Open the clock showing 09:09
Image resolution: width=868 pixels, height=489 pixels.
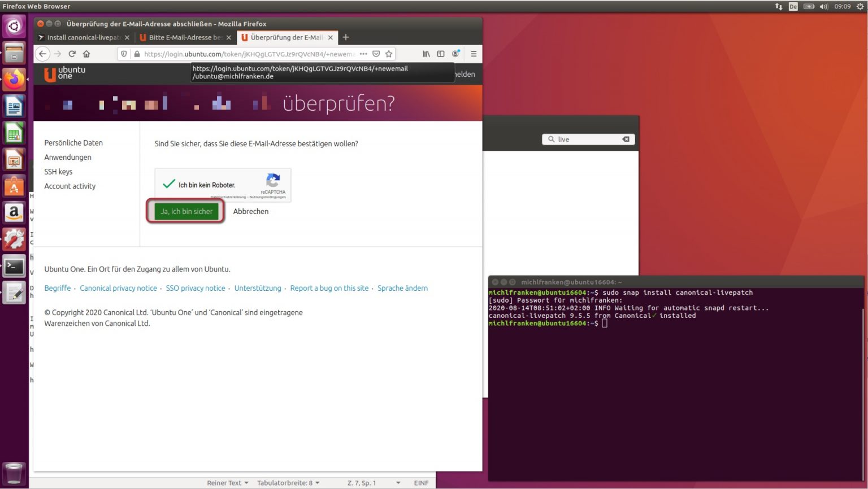(842, 6)
